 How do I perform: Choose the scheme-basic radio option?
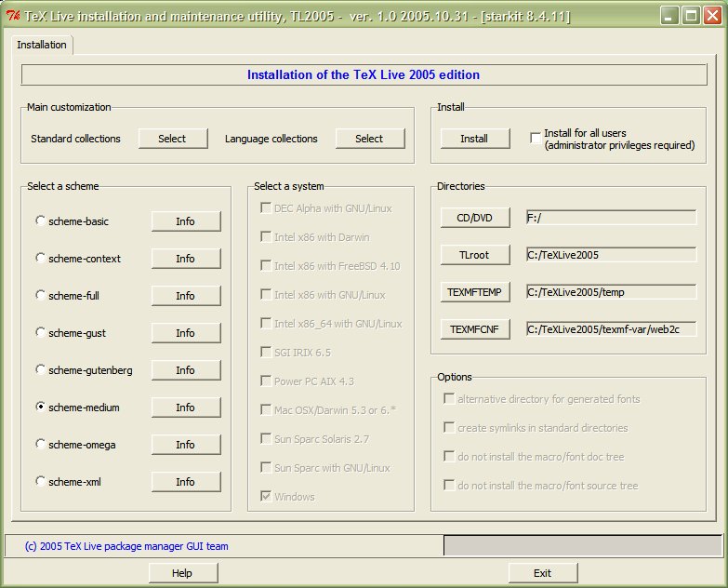40,220
